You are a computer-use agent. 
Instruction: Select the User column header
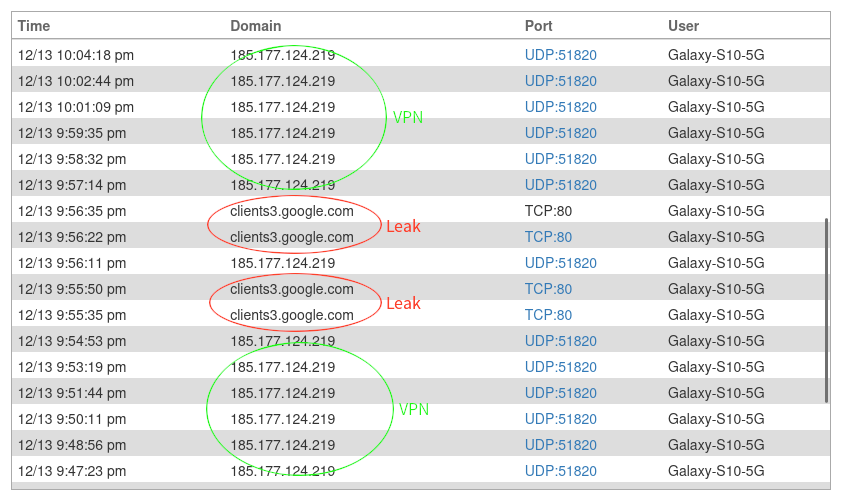[683, 25]
